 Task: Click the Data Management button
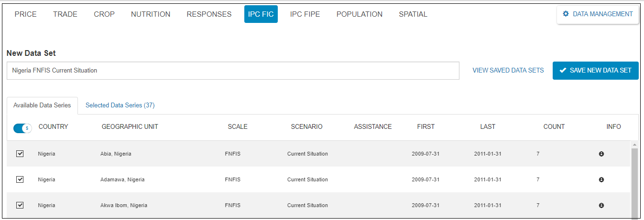pyautogui.click(x=598, y=14)
